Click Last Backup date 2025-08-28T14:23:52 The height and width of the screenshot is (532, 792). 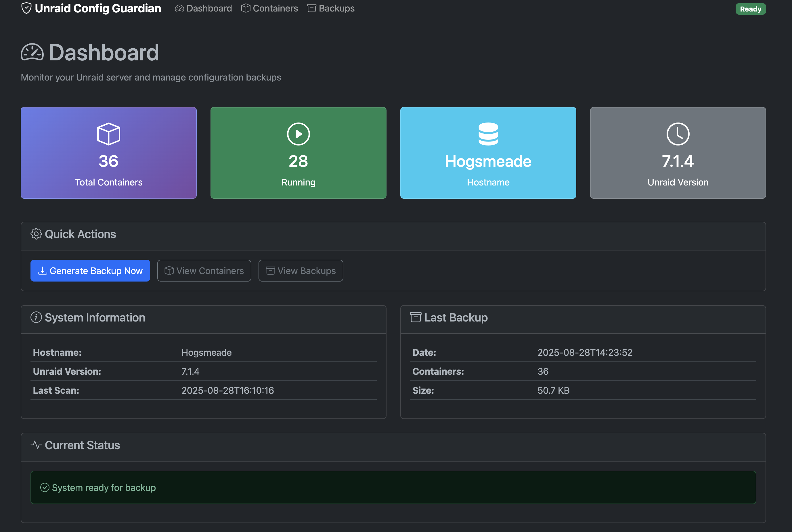585,353
